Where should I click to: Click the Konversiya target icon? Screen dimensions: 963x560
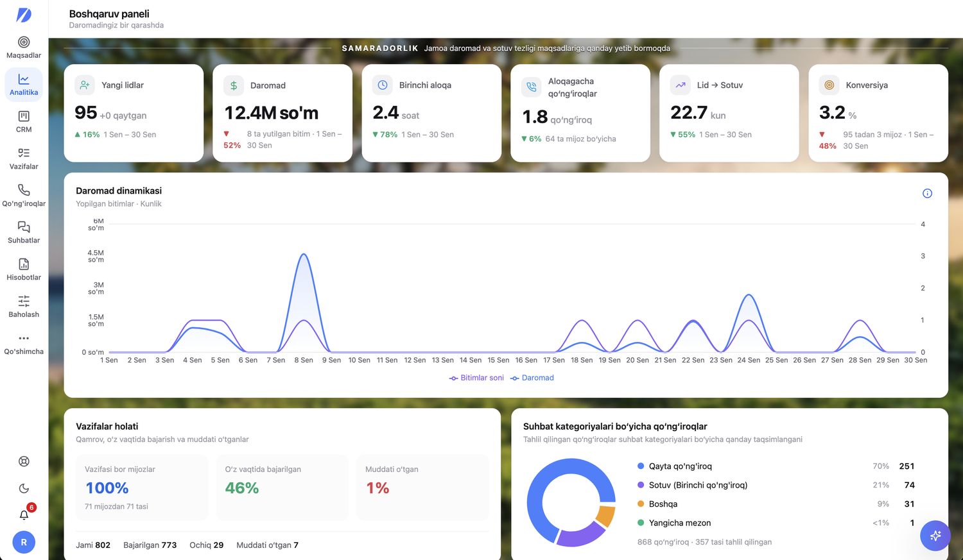coord(829,85)
